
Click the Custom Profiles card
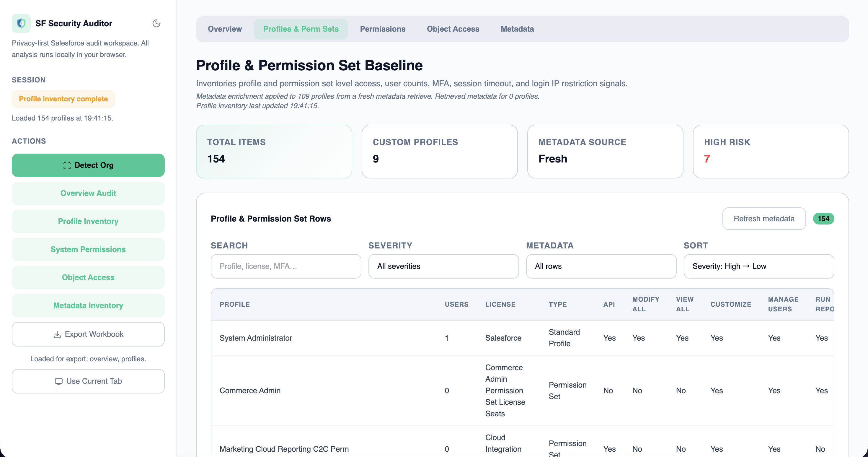click(439, 152)
